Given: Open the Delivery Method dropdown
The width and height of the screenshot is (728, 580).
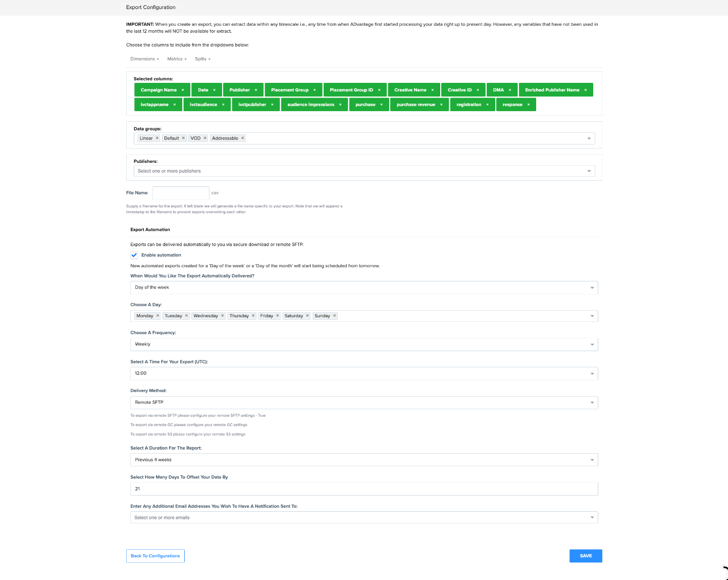Looking at the screenshot, I should 363,403.
